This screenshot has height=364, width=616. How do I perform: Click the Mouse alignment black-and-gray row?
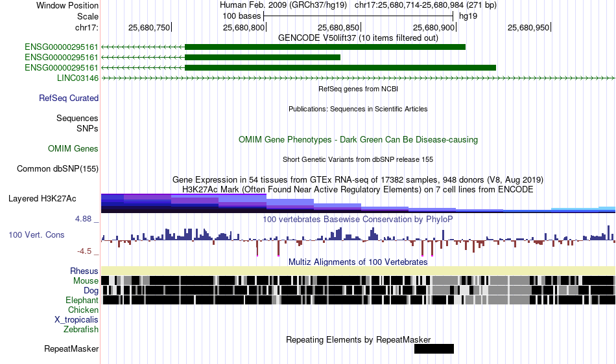(x=359, y=280)
